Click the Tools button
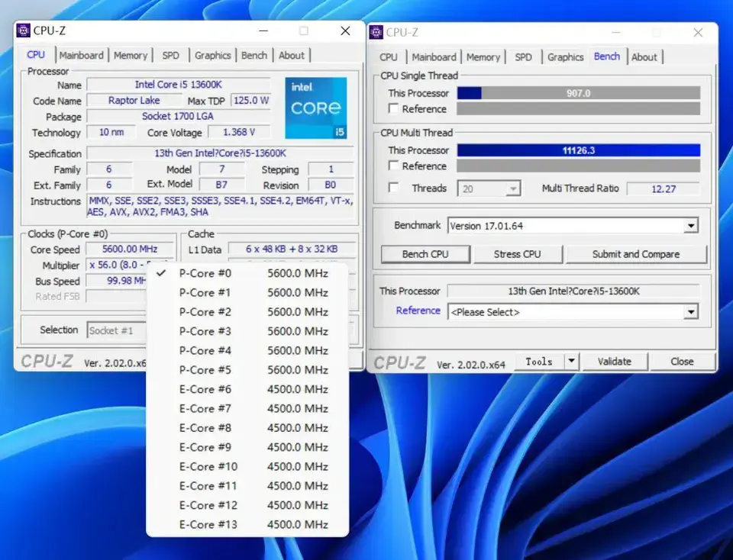Image resolution: width=733 pixels, height=560 pixels. 539,361
